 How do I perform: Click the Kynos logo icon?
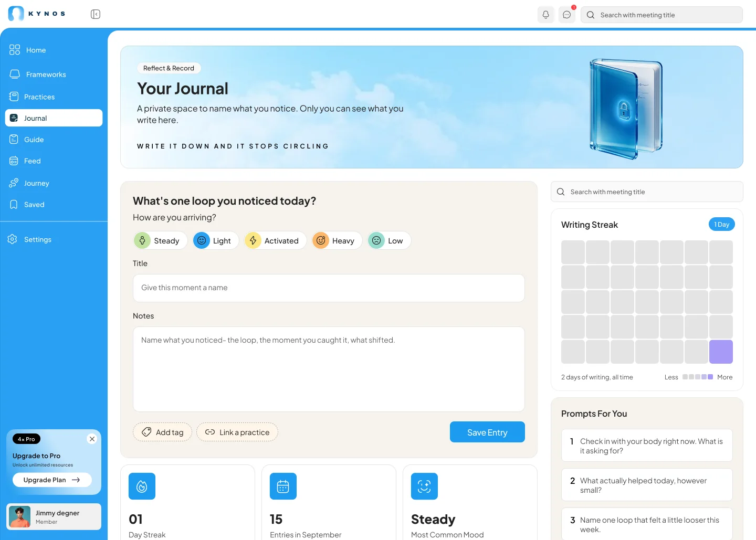[x=16, y=14]
